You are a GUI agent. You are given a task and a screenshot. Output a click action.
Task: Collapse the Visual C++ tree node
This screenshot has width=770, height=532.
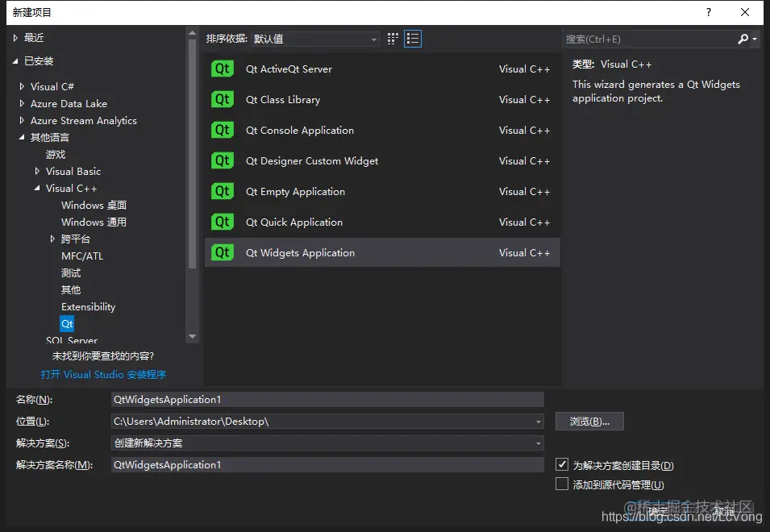click(37, 188)
